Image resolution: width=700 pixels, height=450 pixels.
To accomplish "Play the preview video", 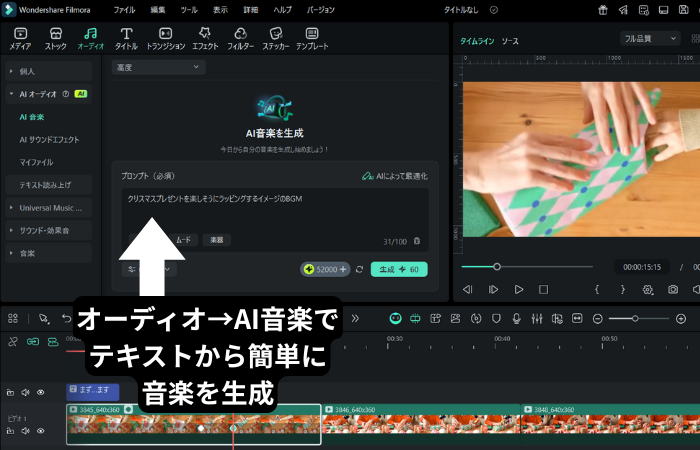I will coord(518,290).
